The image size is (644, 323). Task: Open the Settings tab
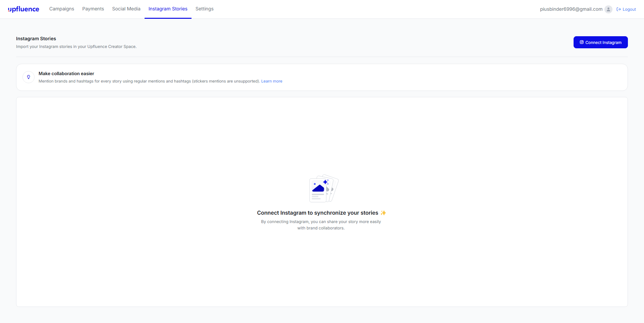coord(205,9)
